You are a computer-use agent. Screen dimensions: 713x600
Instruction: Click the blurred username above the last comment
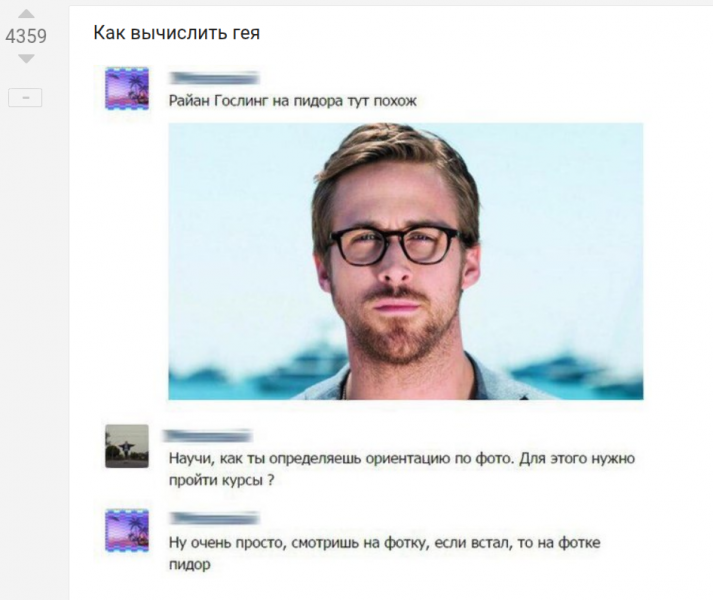pyautogui.click(x=214, y=518)
